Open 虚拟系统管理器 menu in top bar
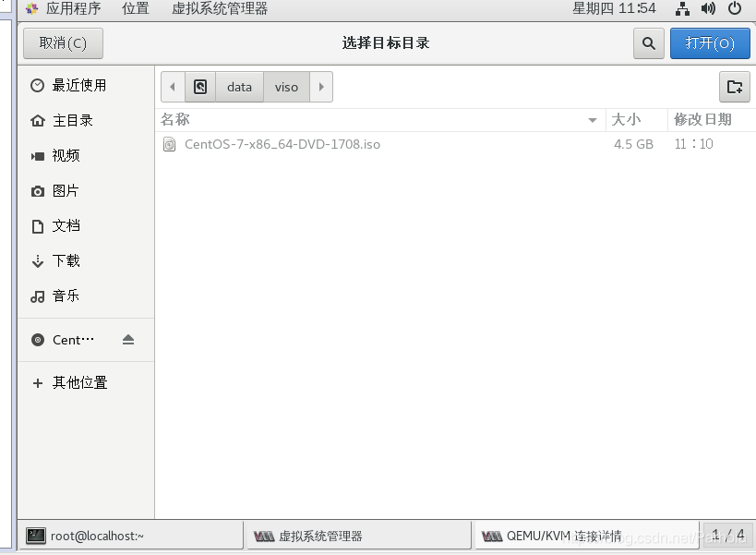 point(220,8)
